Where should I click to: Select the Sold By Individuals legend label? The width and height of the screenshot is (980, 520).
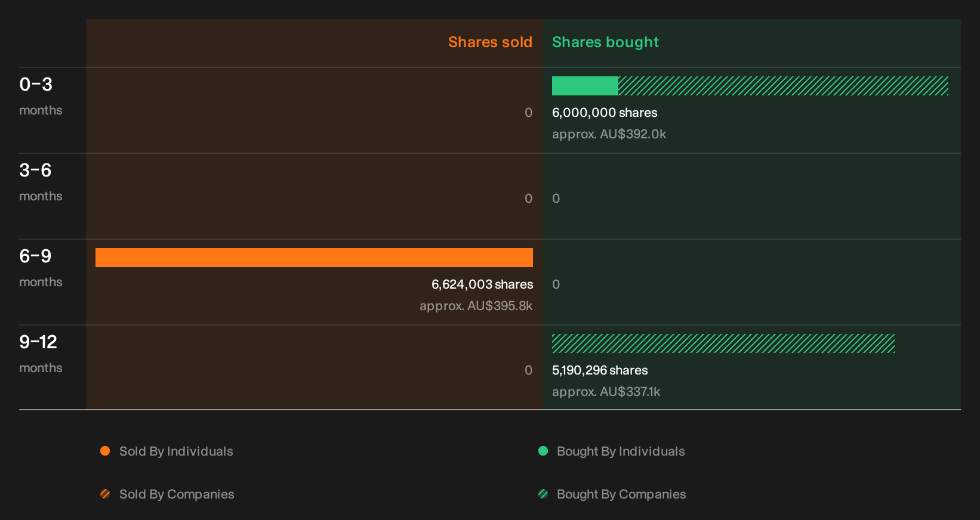click(176, 451)
